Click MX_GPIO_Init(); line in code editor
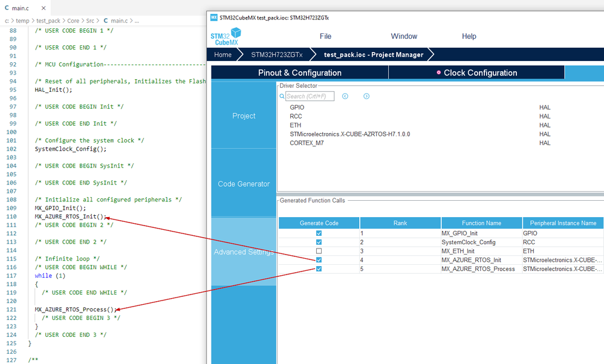Screen dimensions: 604x364 (60, 208)
